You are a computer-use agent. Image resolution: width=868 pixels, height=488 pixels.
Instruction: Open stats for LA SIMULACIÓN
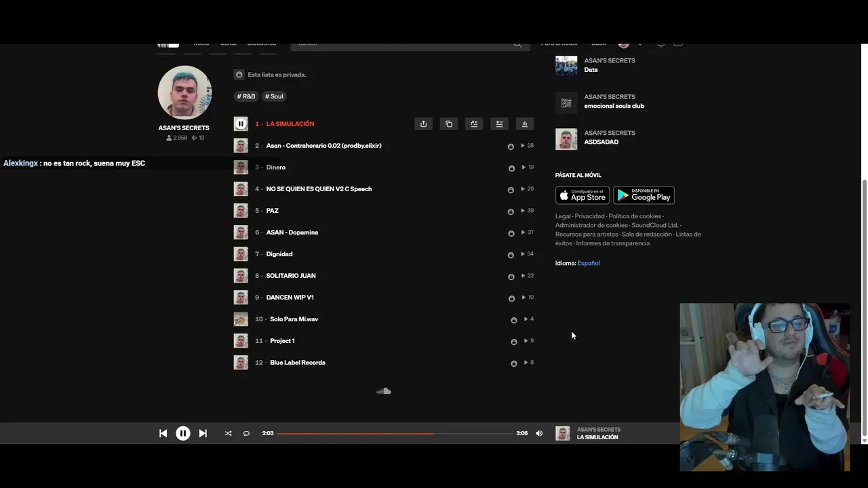tap(524, 124)
